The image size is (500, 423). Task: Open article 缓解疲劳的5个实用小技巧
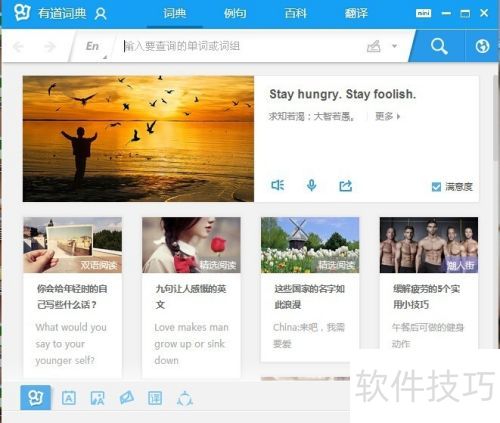click(x=427, y=297)
